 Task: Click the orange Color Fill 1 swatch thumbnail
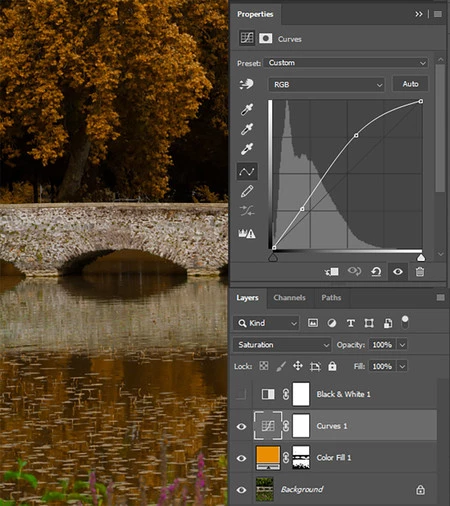click(x=268, y=458)
